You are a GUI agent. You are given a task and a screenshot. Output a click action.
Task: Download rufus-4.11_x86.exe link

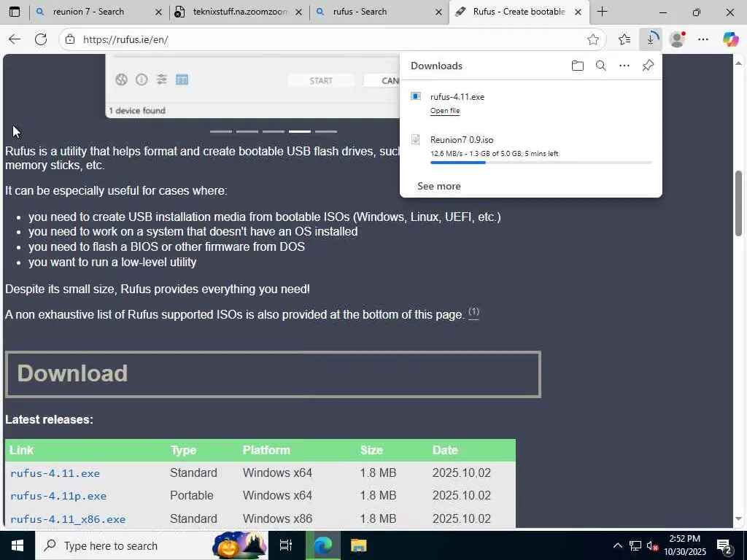click(x=68, y=519)
